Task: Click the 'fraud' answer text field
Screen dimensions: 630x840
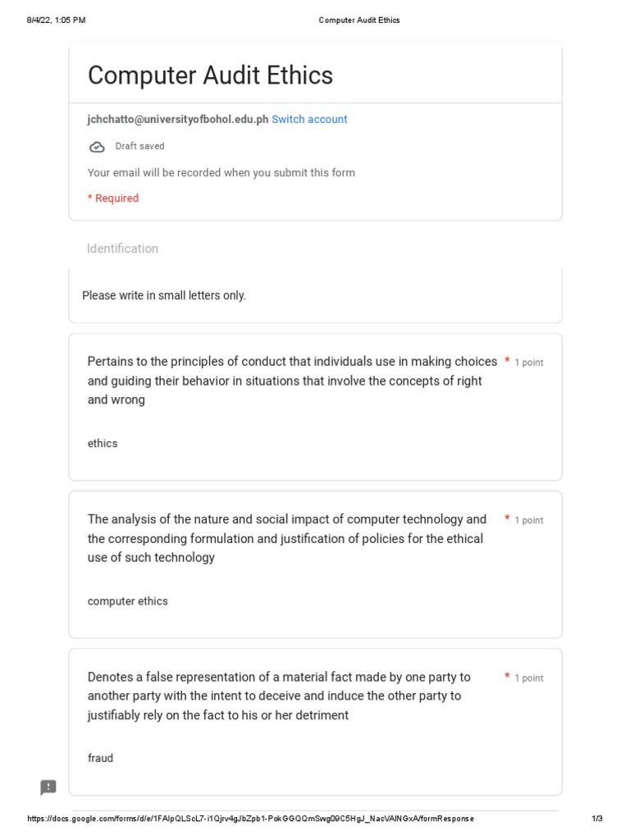Action: pos(101,758)
